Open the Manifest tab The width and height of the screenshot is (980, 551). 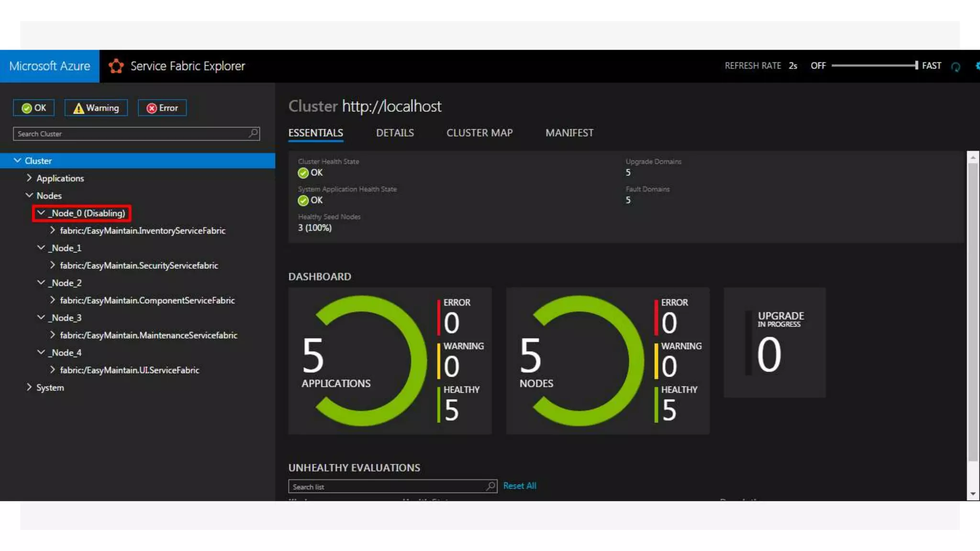(x=569, y=133)
